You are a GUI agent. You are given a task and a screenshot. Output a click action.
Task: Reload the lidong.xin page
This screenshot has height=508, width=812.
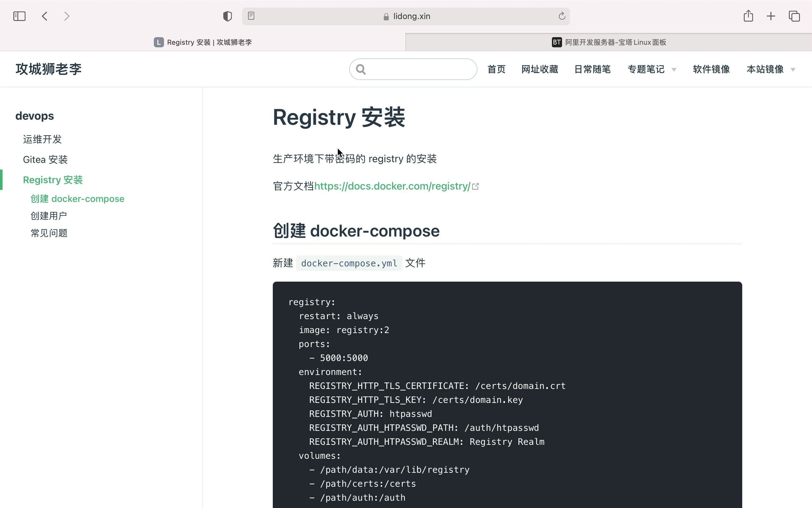pos(562,16)
